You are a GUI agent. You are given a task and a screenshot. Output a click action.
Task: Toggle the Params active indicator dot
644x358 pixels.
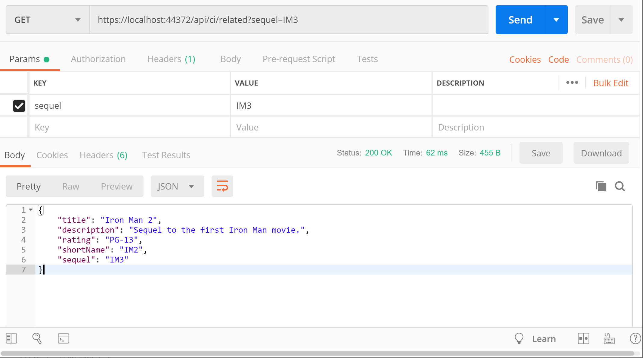48,59
